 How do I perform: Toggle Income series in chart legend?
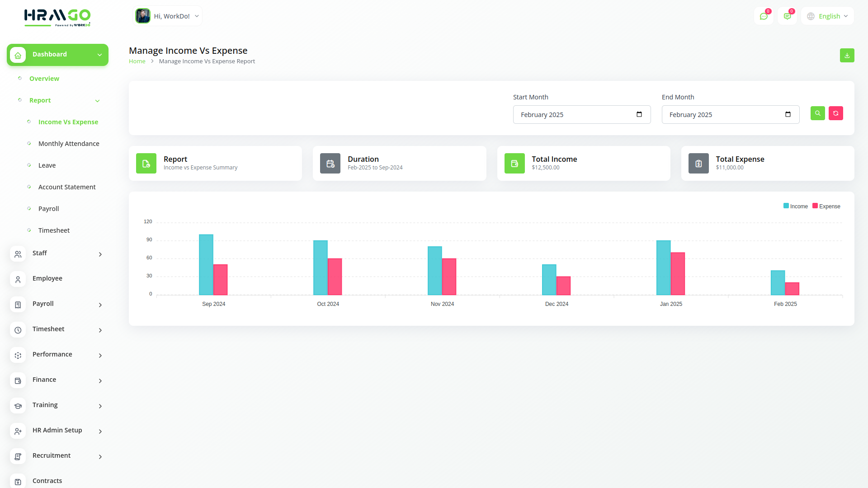(795, 206)
